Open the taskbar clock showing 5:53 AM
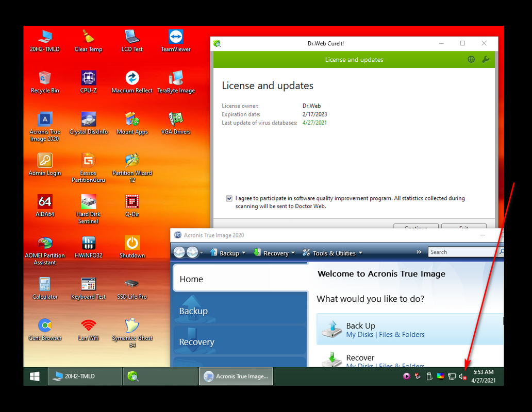This screenshot has height=412, width=532. click(x=484, y=376)
